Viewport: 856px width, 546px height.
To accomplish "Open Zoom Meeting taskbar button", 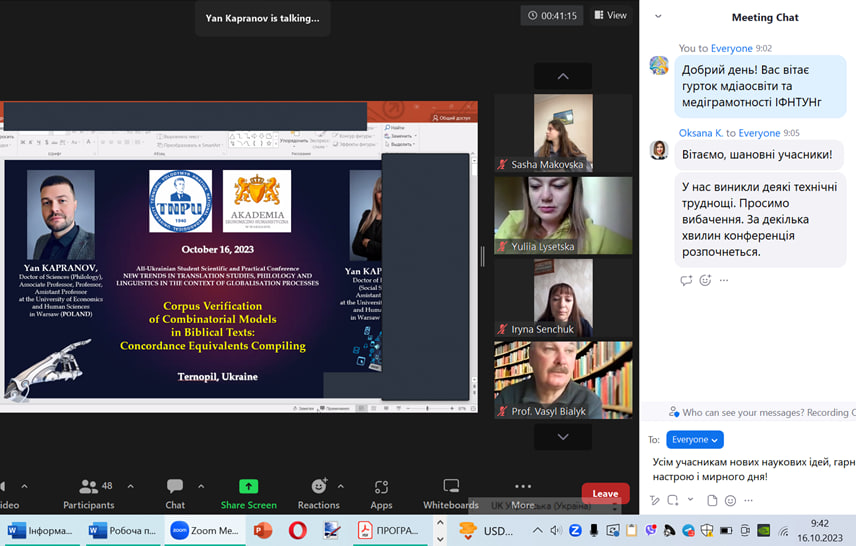I will coord(204,530).
